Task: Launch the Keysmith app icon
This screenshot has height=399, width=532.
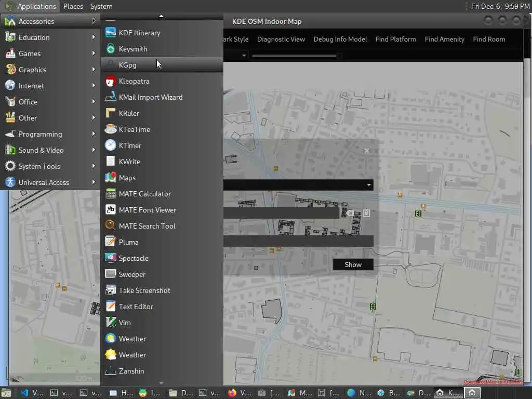Action: 111,49
